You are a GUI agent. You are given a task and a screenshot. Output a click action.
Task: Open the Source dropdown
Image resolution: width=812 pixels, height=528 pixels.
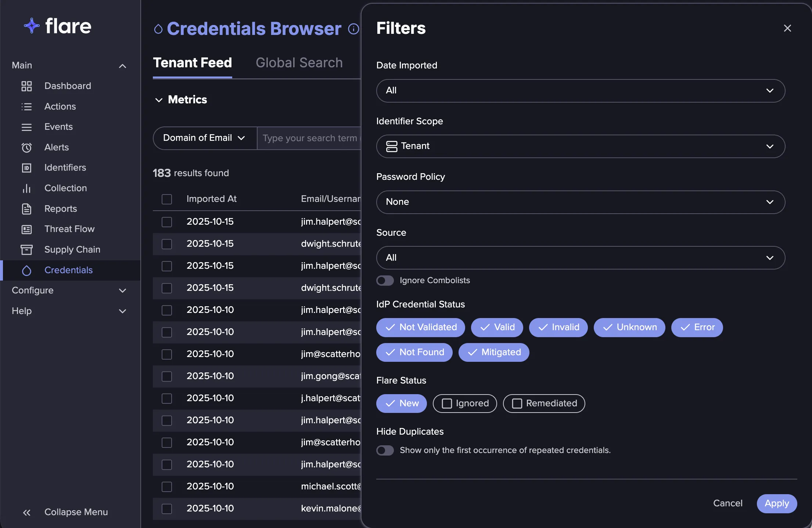click(x=581, y=258)
